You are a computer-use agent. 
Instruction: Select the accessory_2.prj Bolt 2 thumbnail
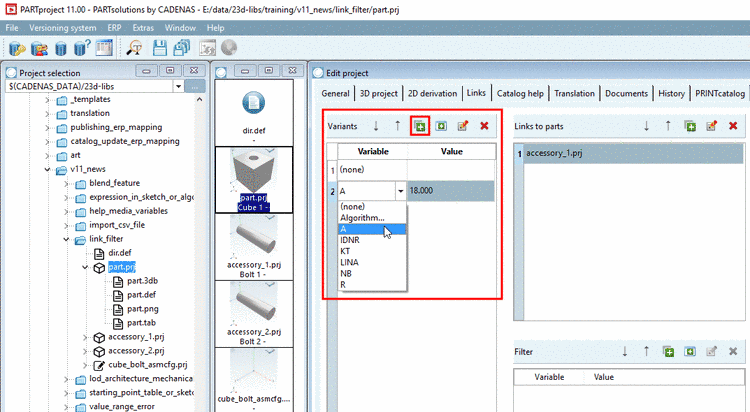coord(254,314)
